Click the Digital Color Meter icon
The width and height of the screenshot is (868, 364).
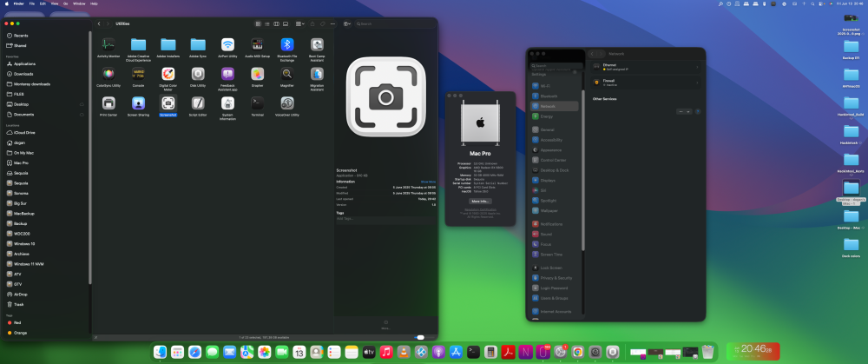(168, 74)
